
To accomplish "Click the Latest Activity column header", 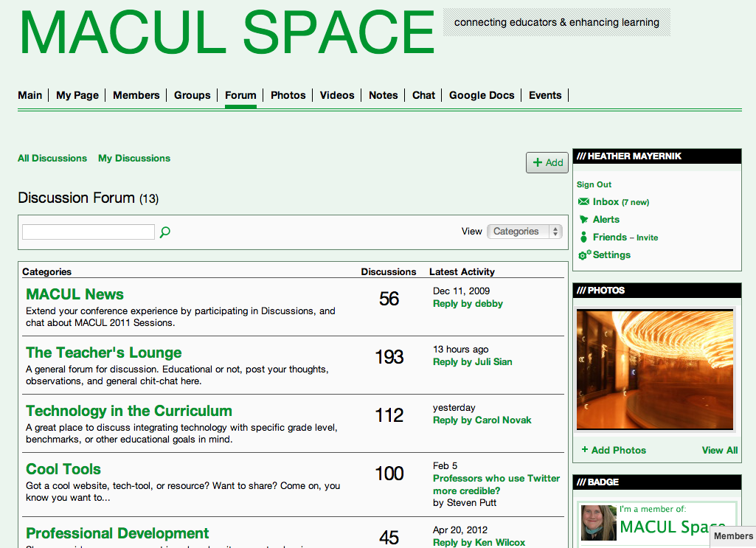I will click(x=462, y=272).
